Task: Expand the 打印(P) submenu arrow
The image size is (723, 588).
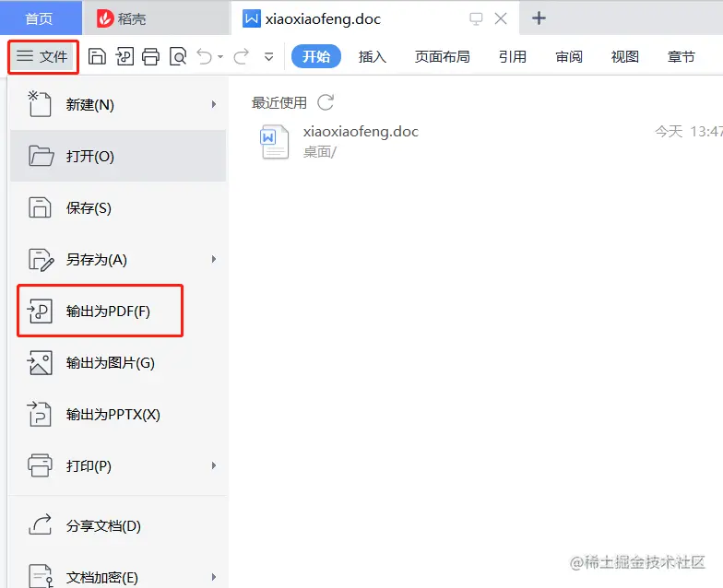Action: pos(214,466)
